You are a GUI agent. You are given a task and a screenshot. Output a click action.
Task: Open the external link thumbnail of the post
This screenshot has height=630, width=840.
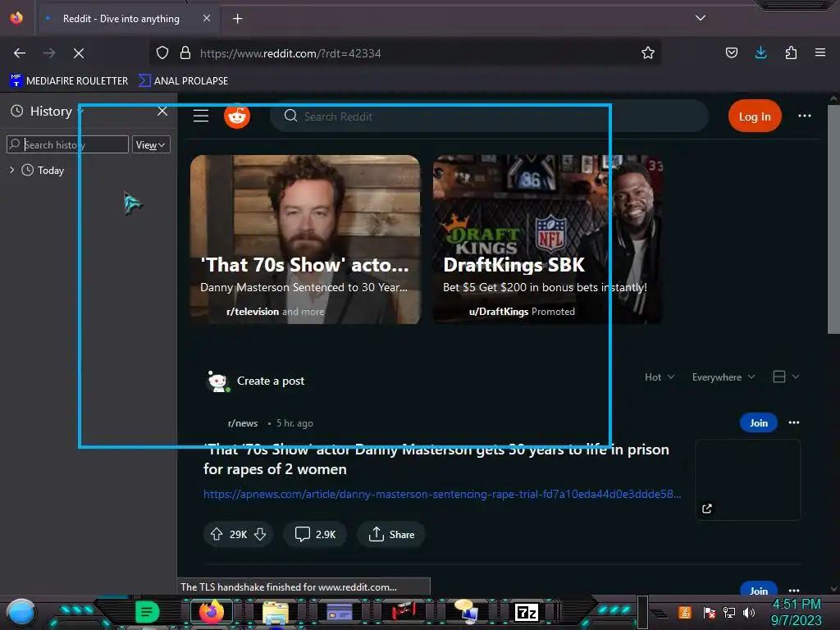coord(748,480)
